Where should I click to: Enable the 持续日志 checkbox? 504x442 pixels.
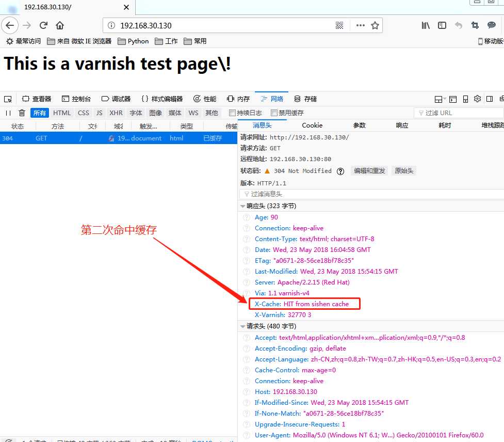pos(232,113)
